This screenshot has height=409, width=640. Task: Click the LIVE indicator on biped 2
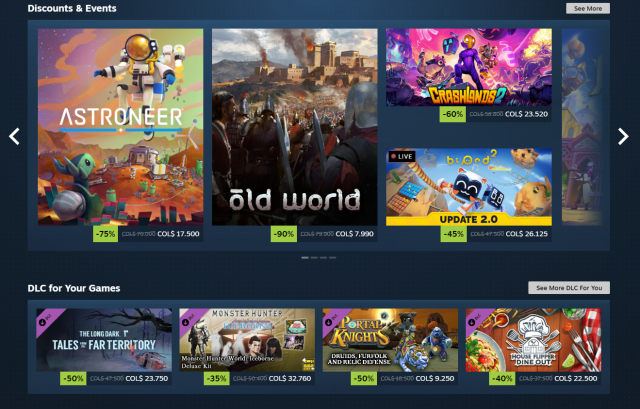[402, 156]
